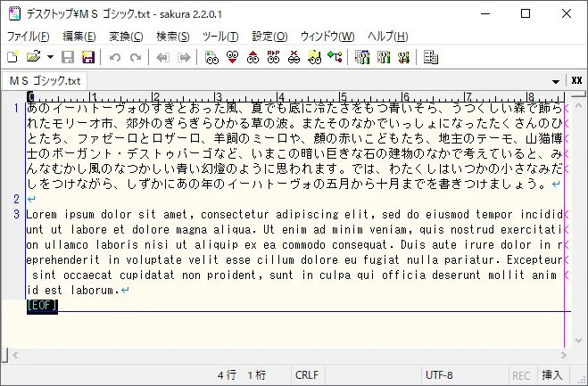Image resolution: width=588 pixels, height=386 pixels.
Task: Click the Search binoculars icon
Action: pyautogui.click(x=211, y=57)
